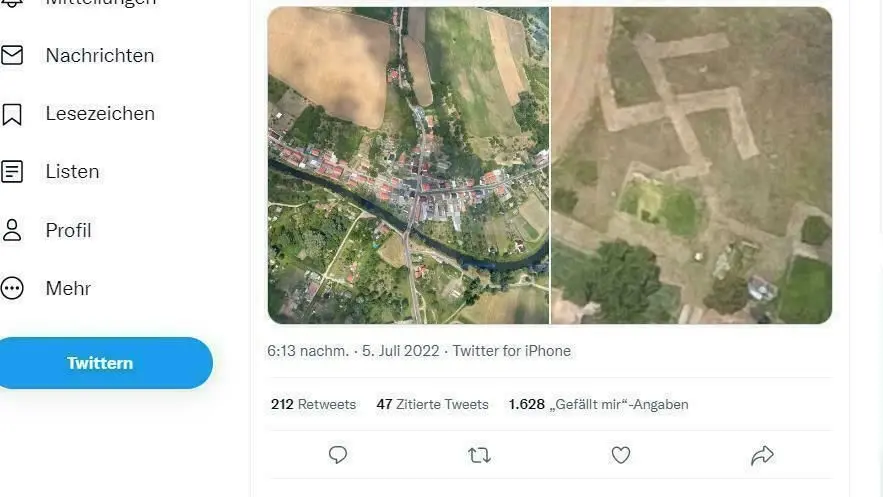883x497 pixels.
Task: Click the Profil person icon
Action: pos(12,230)
